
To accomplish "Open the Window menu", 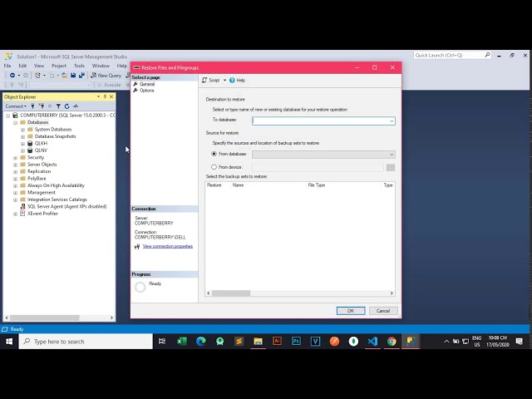I will pyautogui.click(x=101, y=66).
